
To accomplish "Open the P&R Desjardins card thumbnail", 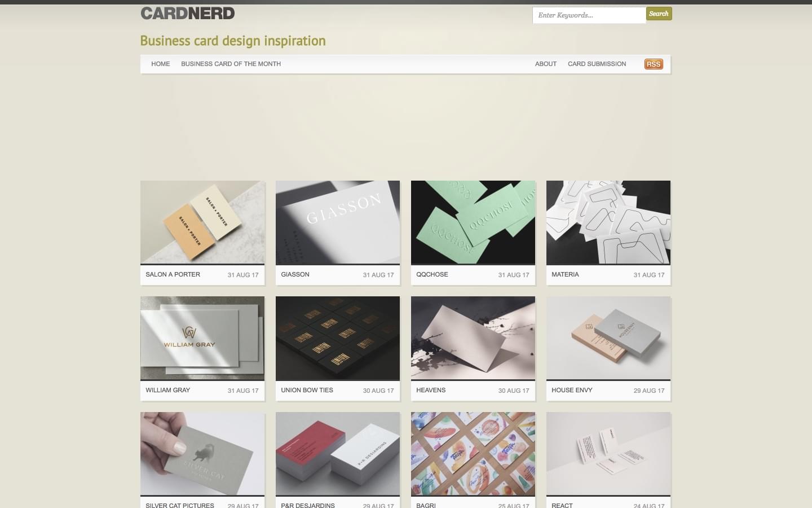I will (338, 453).
